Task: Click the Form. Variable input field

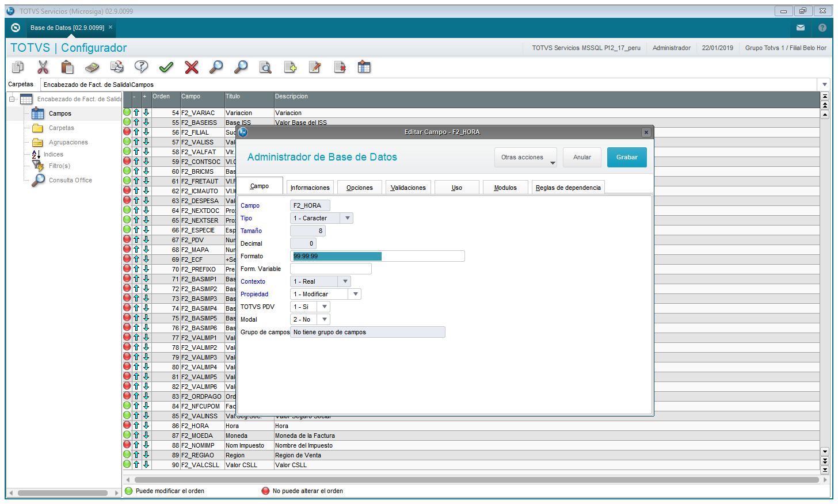Action: [x=331, y=269]
